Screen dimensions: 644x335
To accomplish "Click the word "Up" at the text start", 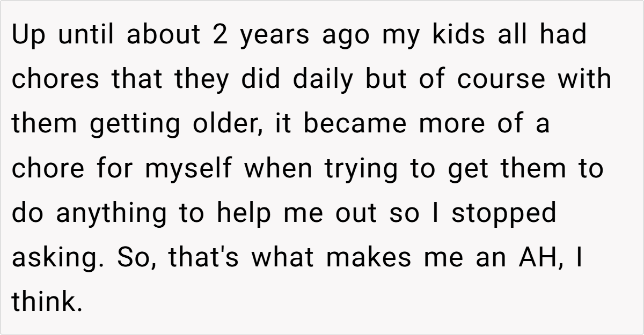I will 26,36.
